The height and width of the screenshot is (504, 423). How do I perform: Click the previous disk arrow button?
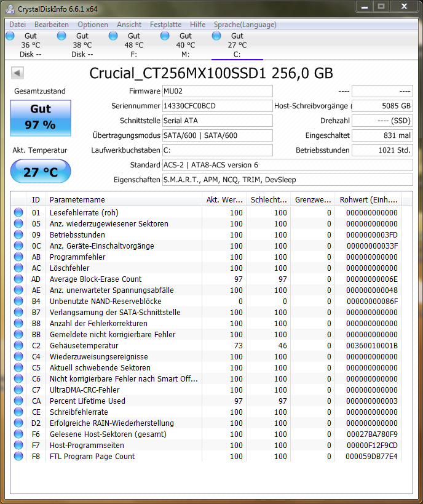pyautogui.click(x=17, y=73)
